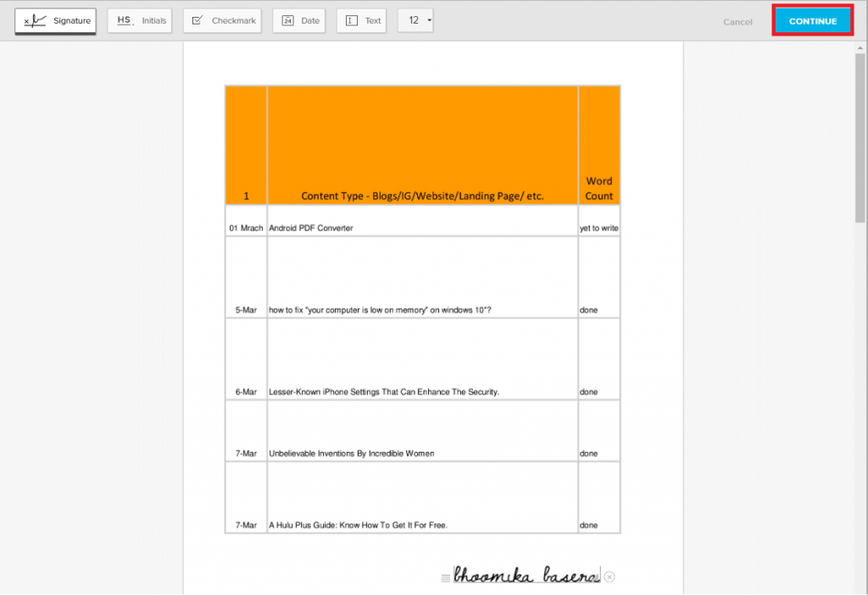Click the signature drag handle icon
868x596 pixels.
446,578
